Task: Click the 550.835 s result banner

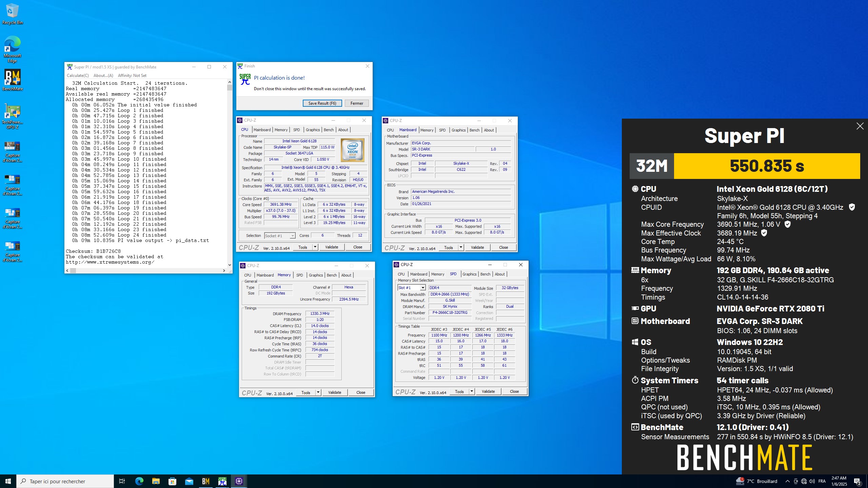Action: [x=767, y=166]
